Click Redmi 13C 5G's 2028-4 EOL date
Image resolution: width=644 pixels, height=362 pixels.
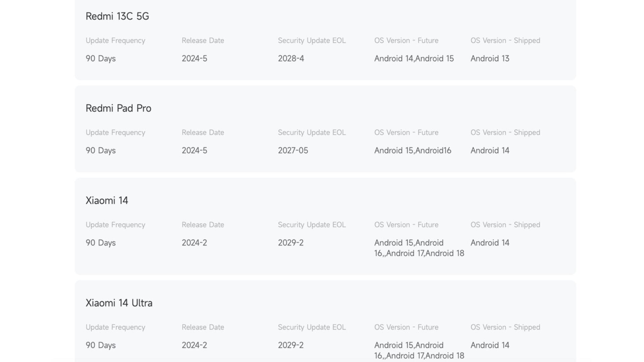pos(291,59)
